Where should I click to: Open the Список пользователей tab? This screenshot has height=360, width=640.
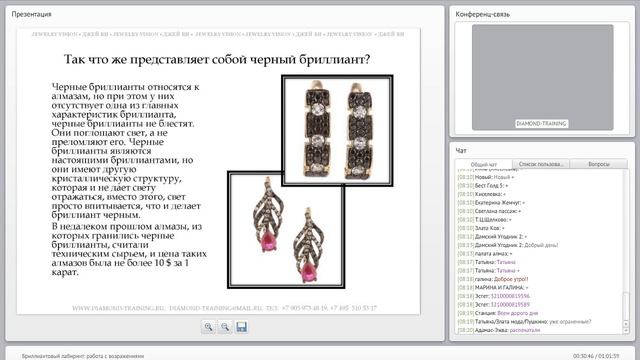(541, 164)
